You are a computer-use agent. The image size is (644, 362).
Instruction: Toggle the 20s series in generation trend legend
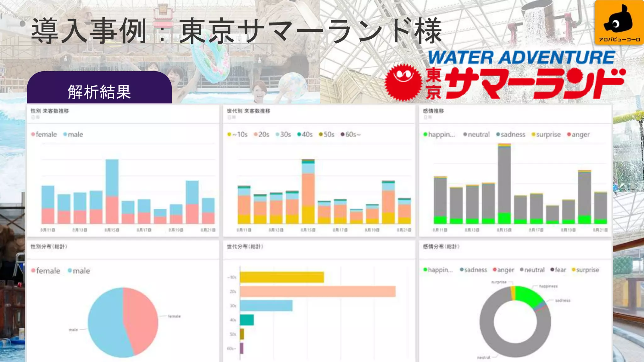coord(264,134)
